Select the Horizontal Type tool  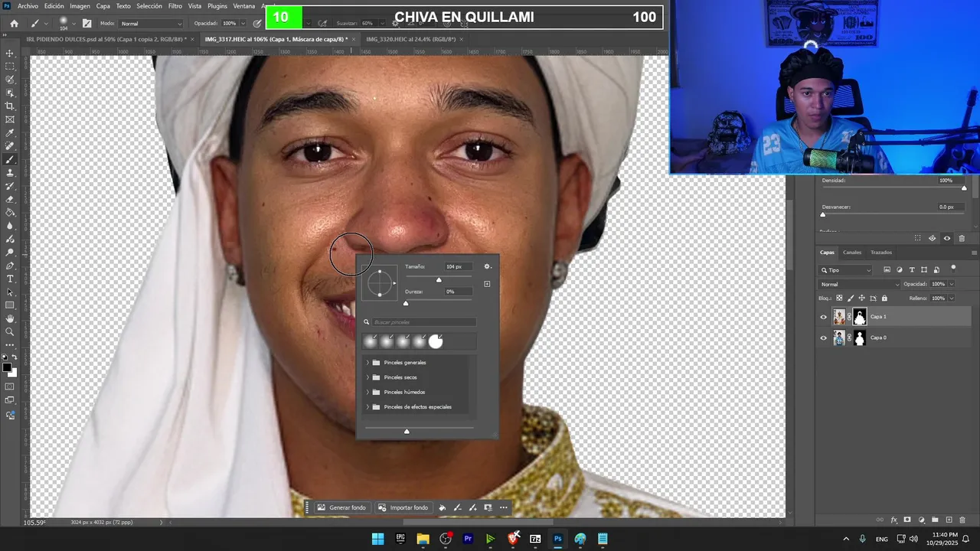tap(10, 279)
